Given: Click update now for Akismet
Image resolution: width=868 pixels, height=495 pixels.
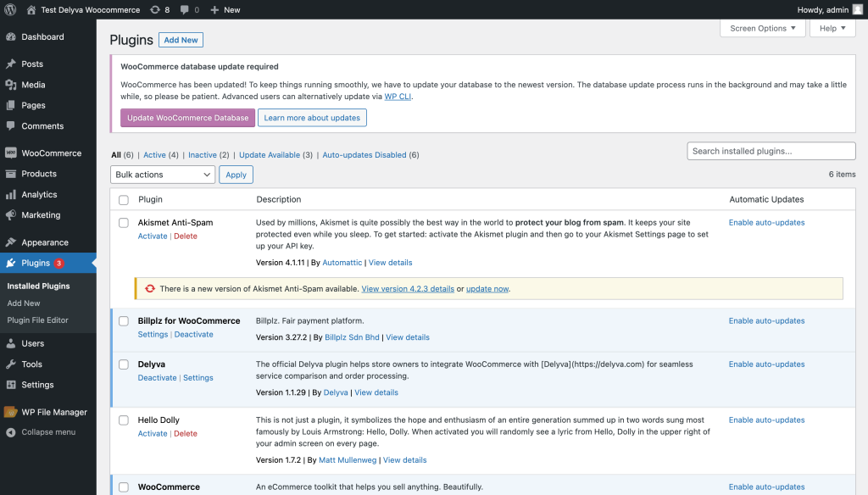Looking at the screenshot, I should pyautogui.click(x=487, y=289).
